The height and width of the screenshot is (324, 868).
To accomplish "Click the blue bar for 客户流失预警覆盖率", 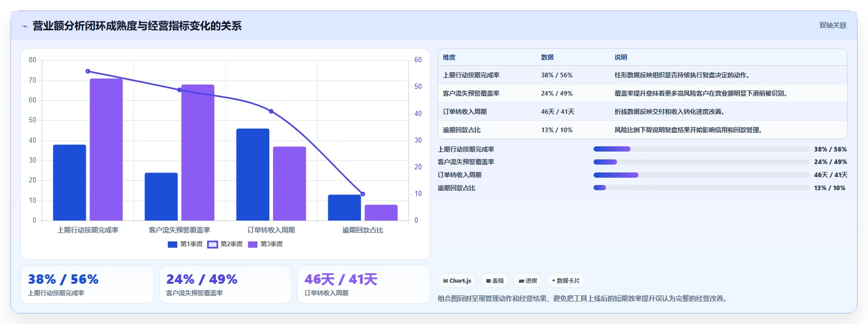I will point(161,196).
